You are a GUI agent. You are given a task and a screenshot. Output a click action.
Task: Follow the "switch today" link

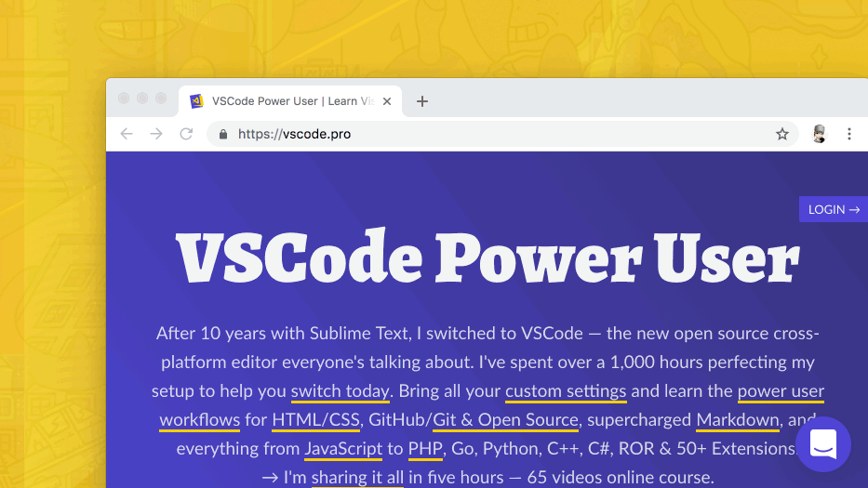click(340, 391)
